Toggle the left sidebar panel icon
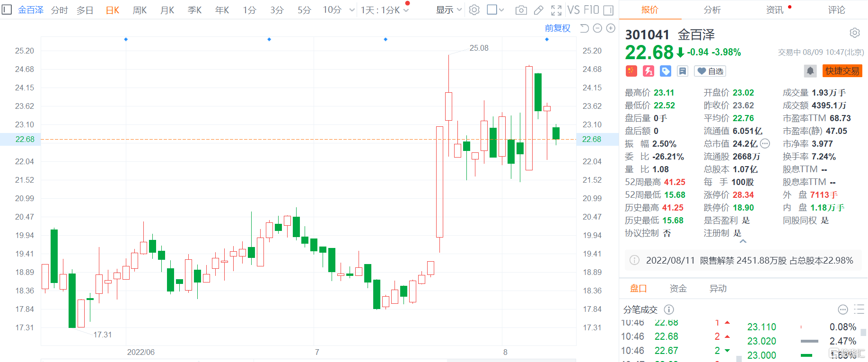 tap(7, 10)
